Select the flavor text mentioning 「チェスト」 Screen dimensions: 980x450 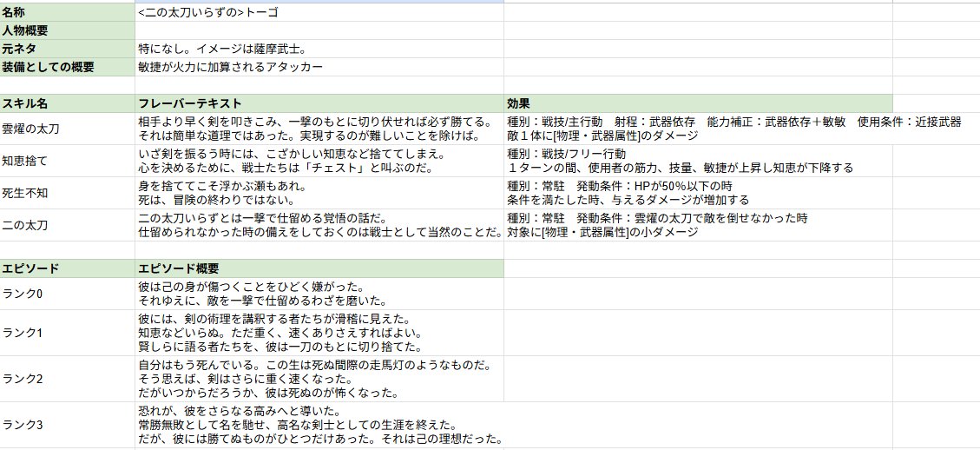(x=319, y=161)
